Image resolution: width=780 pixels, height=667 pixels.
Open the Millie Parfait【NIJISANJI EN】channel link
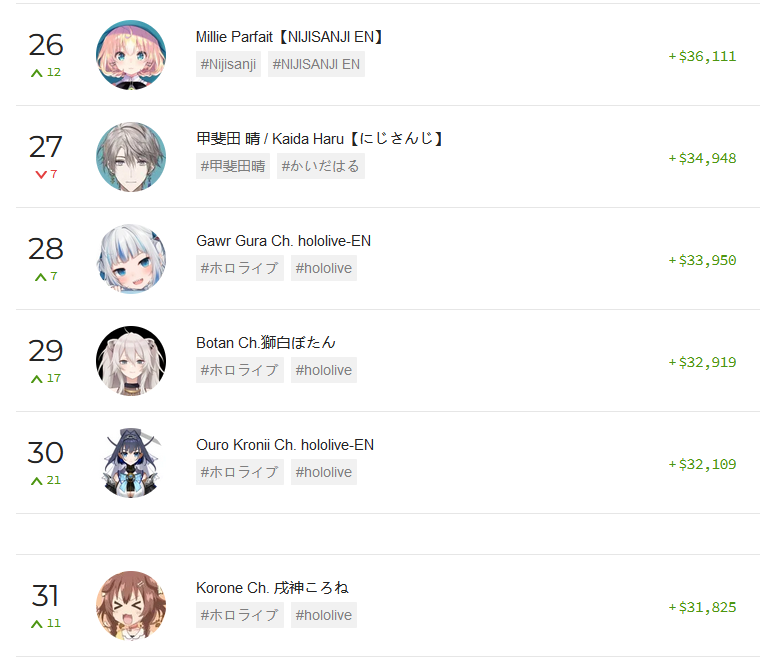click(289, 37)
